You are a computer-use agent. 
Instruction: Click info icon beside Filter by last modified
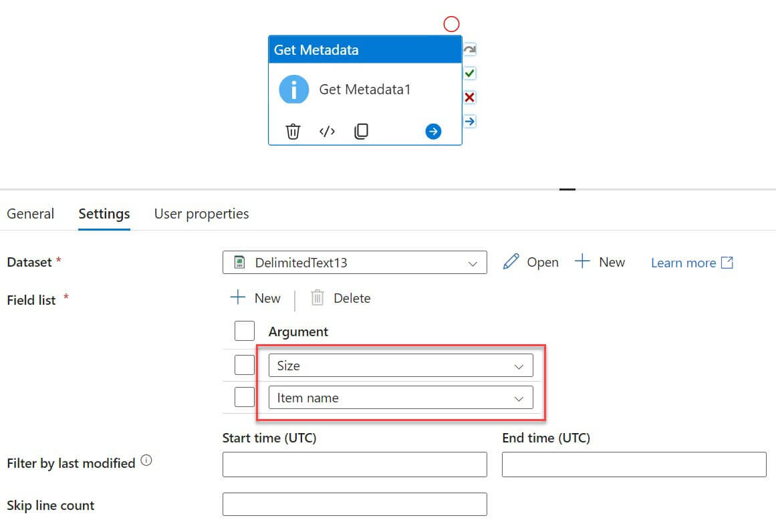146,460
